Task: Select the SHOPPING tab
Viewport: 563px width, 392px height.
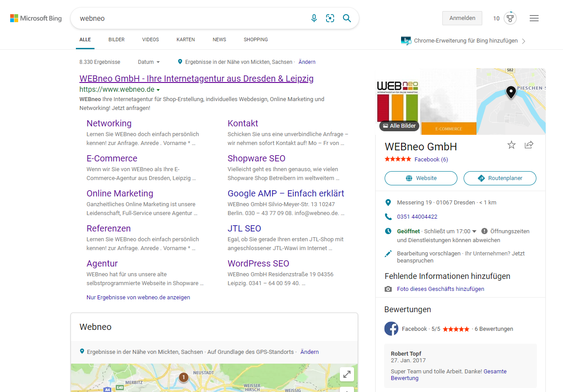Action: point(256,39)
